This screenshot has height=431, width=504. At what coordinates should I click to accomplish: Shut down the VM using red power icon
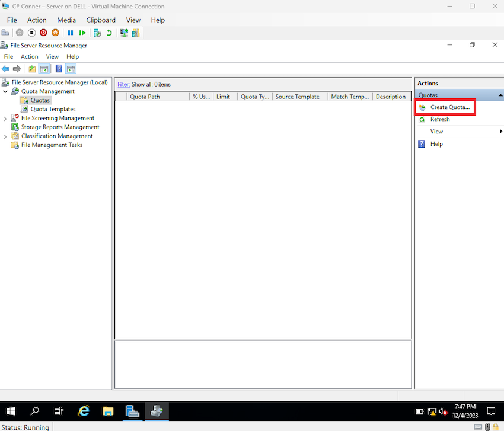[43, 33]
